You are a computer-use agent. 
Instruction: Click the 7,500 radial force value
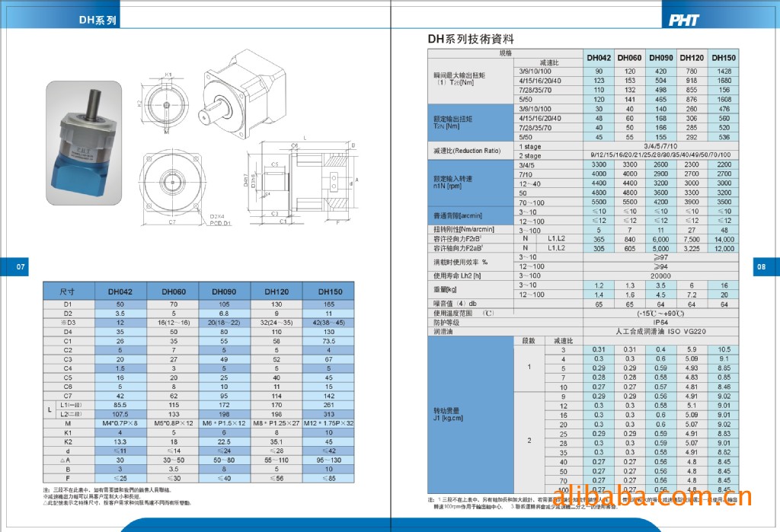pos(692,239)
